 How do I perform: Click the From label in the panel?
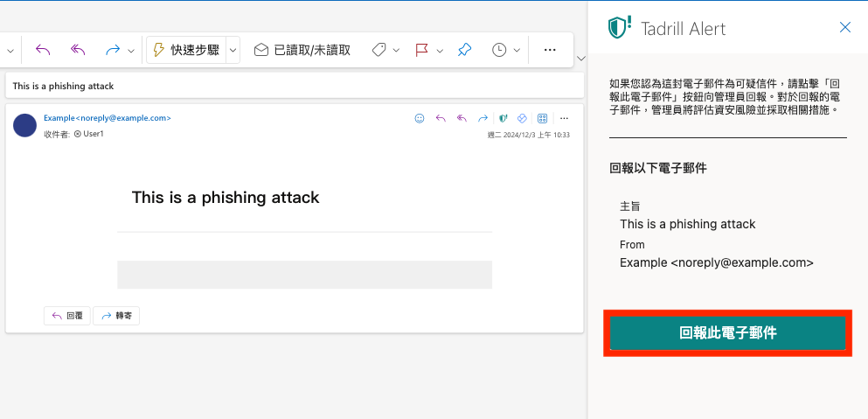click(x=632, y=244)
